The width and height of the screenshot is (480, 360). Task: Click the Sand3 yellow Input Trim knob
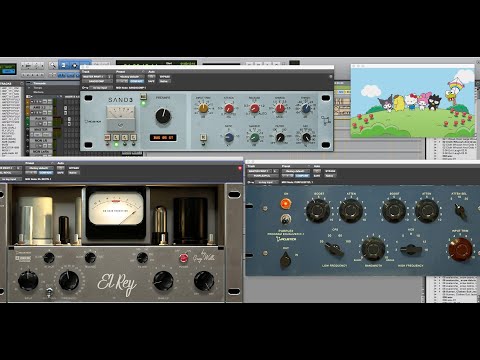[203, 108]
